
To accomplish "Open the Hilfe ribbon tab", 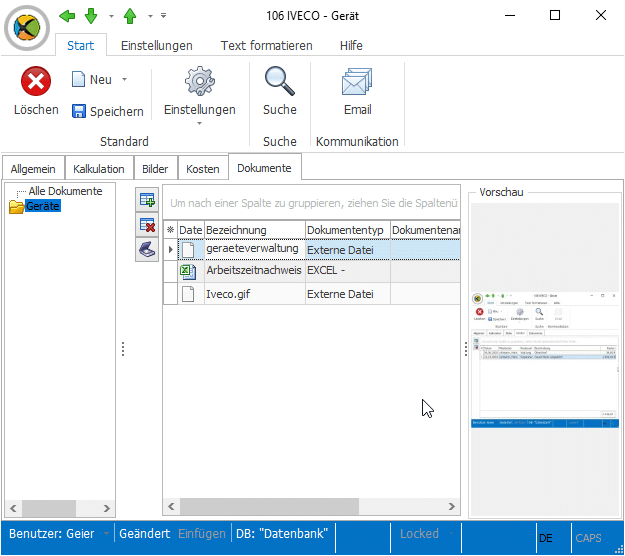I will [x=351, y=45].
